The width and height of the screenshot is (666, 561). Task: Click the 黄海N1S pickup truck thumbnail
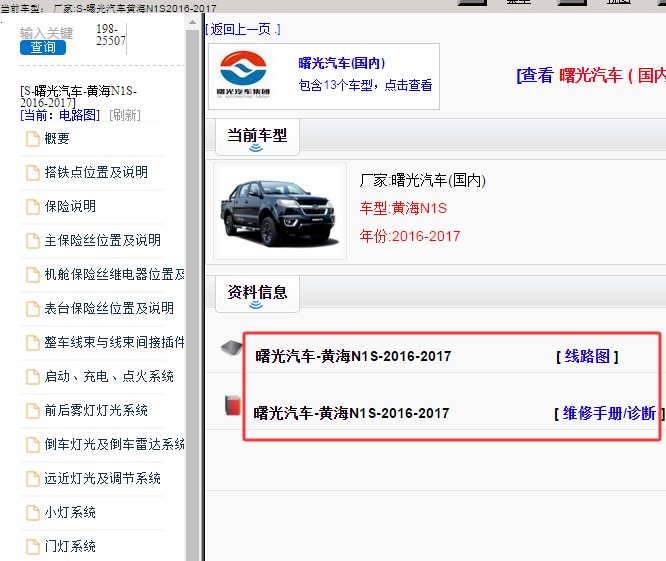[280, 211]
